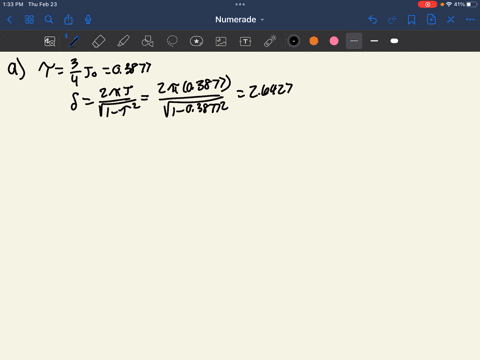Viewport: 480px width, 360px height.
Task: Redo the last action
Action: 392,20
